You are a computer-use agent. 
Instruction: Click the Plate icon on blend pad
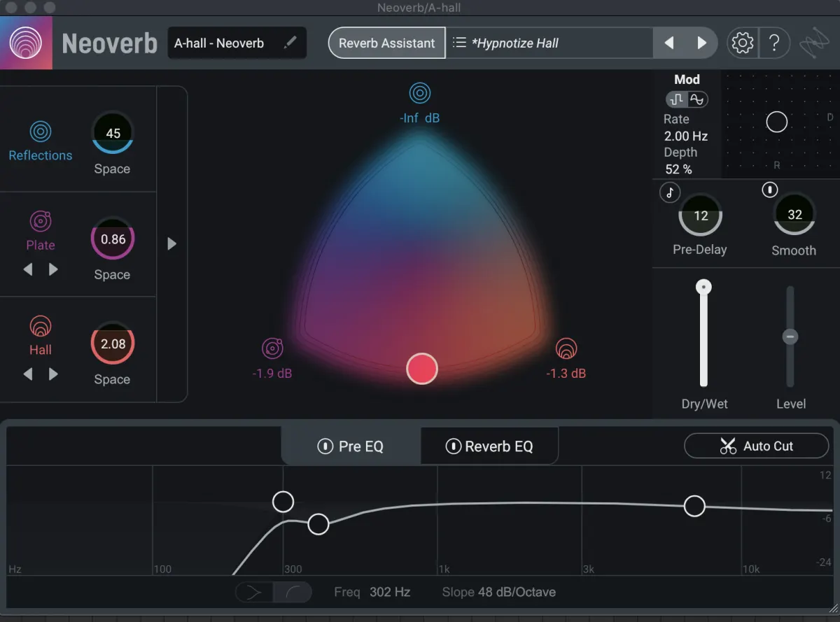coord(272,348)
